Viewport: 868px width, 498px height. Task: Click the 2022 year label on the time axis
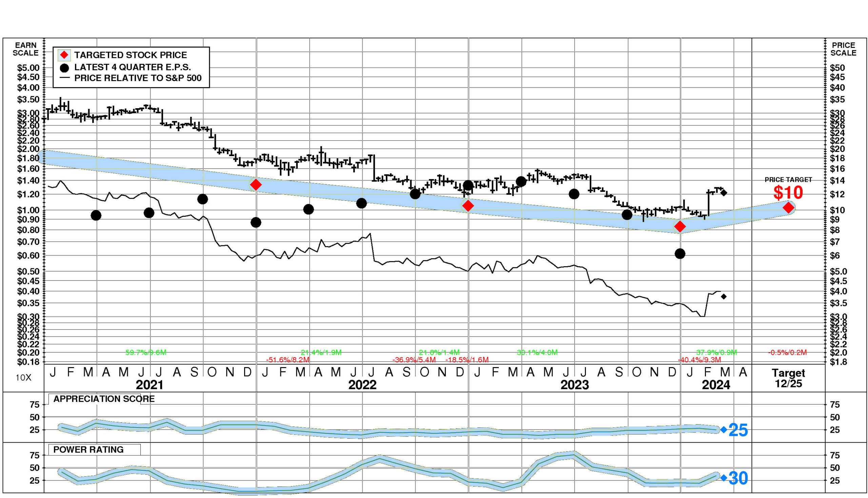tap(362, 385)
